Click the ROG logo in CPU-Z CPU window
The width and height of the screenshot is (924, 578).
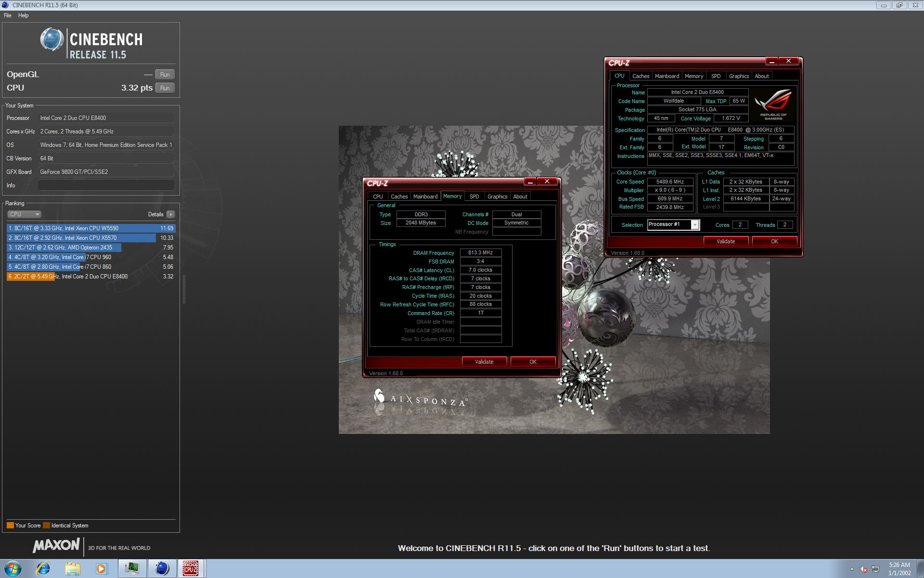tap(773, 104)
